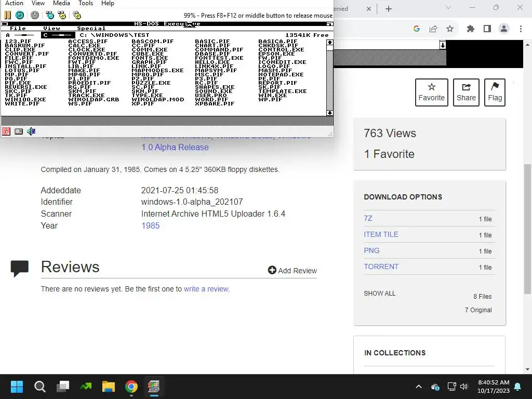Image resolution: width=532 pixels, height=399 pixels.
Task: Open TORRENT download option
Action: click(x=381, y=267)
